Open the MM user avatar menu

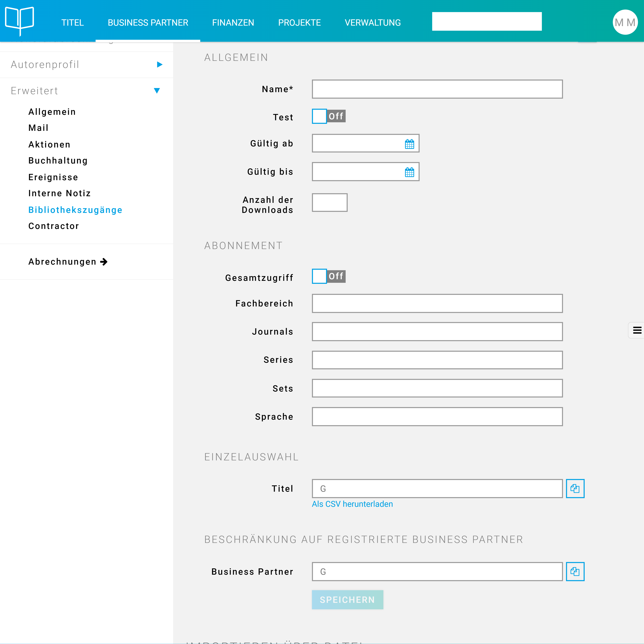pyautogui.click(x=625, y=22)
